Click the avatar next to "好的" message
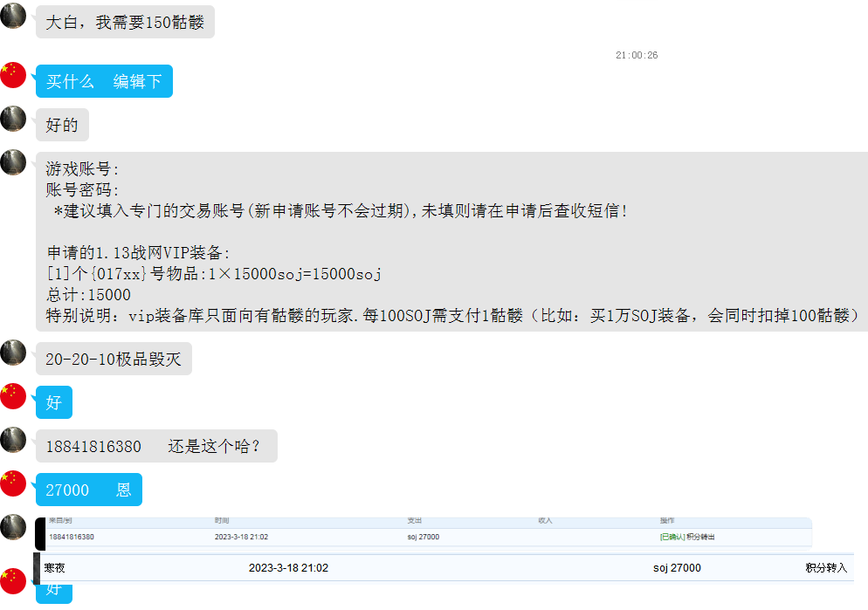Screen dimensions: 868x610 [13, 119]
